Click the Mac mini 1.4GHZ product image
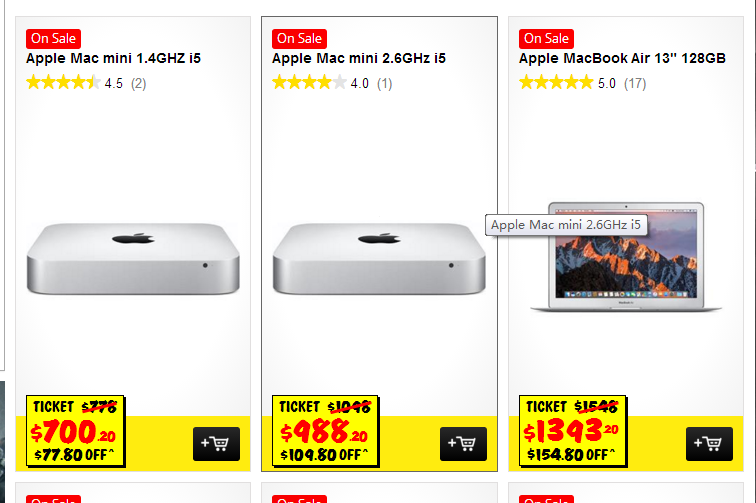Image resolution: width=756 pixels, height=503 pixels. point(133,258)
